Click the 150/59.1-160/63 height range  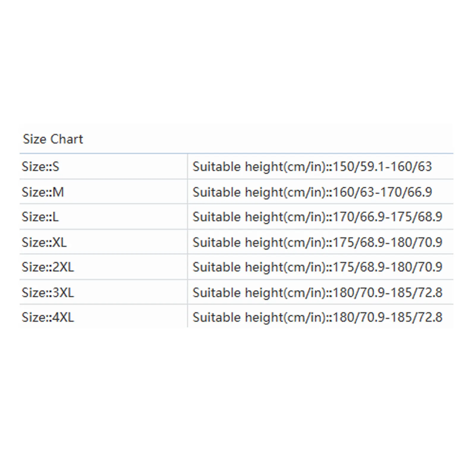click(382, 166)
